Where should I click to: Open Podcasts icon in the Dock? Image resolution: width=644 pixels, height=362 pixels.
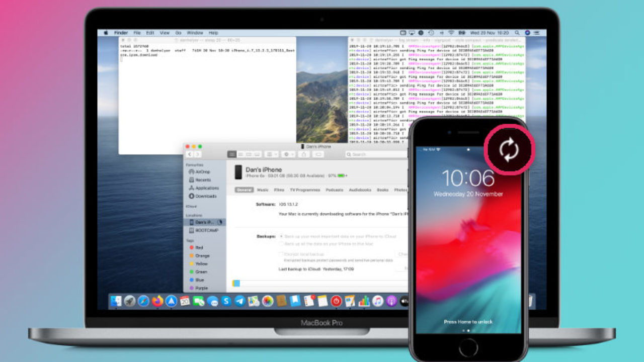click(391, 301)
